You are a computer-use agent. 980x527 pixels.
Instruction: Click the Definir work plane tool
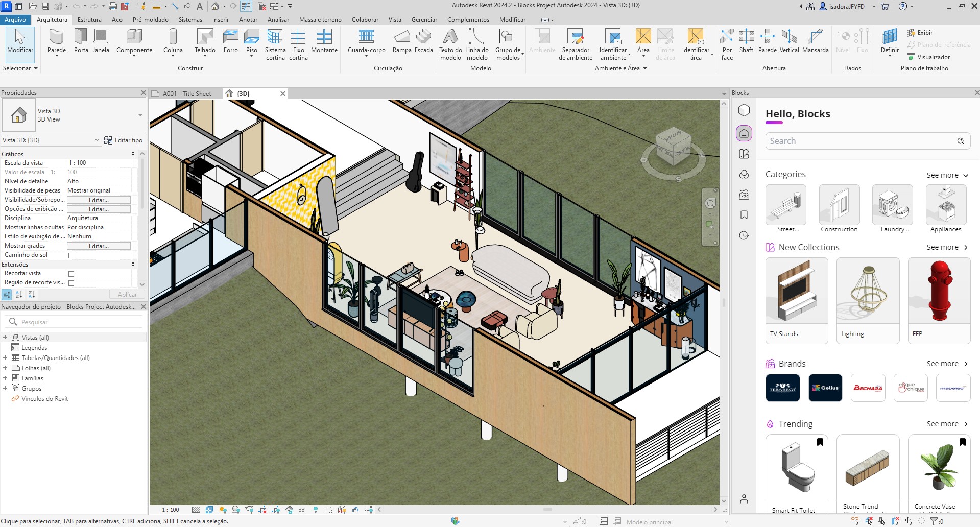[890, 42]
